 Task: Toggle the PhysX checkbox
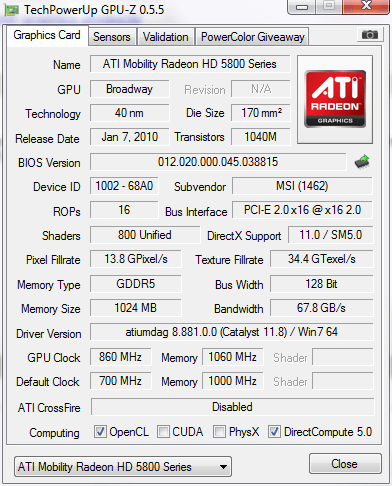coord(219,432)
